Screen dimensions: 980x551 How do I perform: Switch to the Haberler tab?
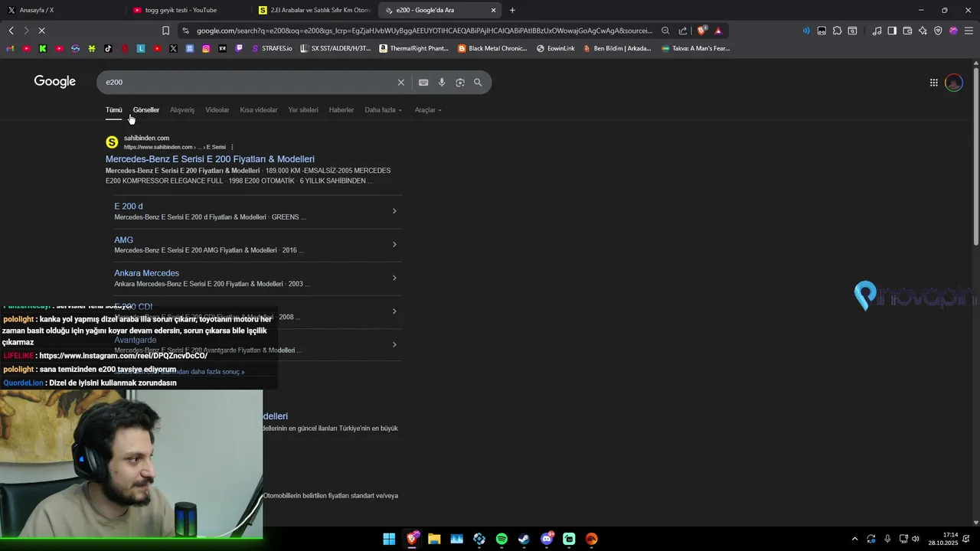point(341,110)
